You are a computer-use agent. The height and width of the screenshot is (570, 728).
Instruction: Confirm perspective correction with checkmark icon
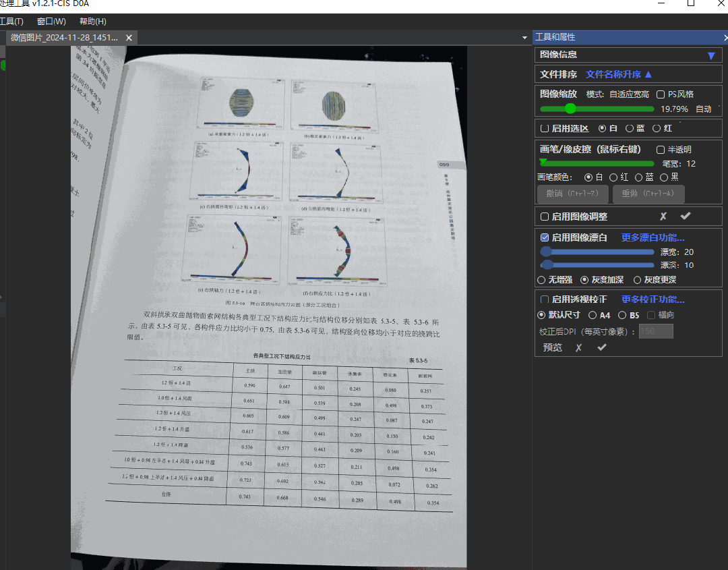602,347
